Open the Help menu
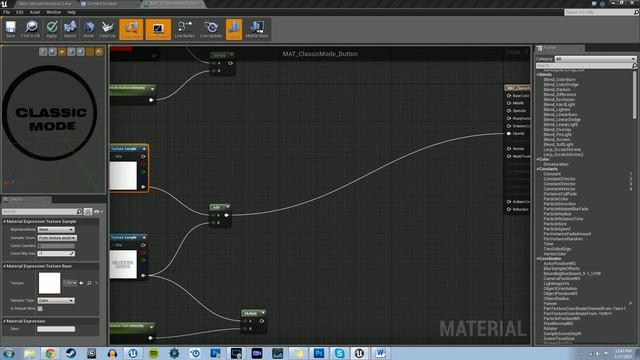640x360 pixels. 71,12
